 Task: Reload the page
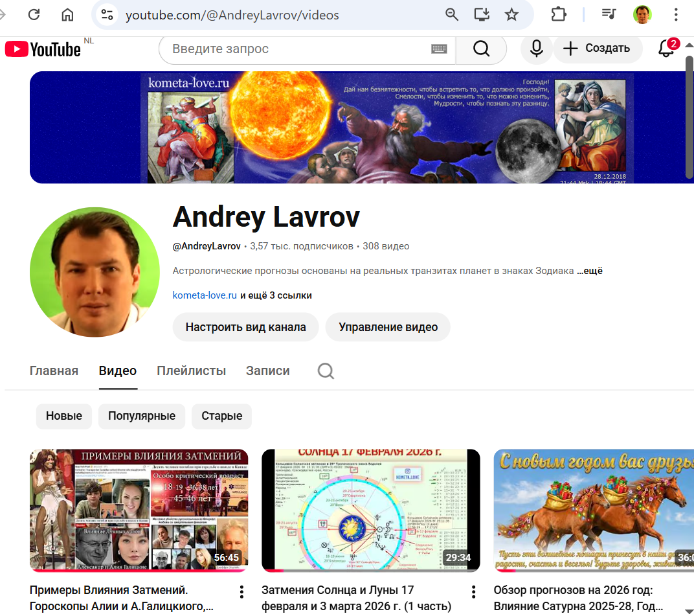34,15
